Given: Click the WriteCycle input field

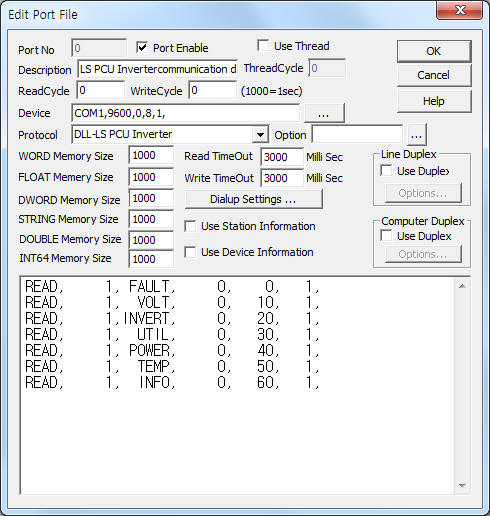Looking at the screenshot, I should [x=212, y=90].
